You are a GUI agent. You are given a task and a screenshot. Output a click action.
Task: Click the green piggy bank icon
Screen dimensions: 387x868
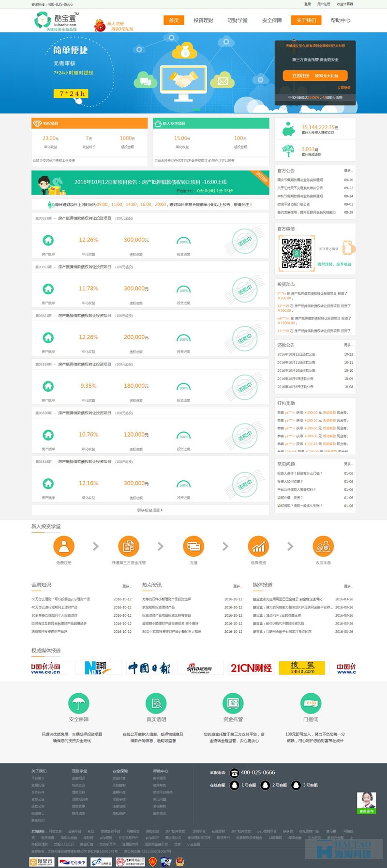[288, 130]
